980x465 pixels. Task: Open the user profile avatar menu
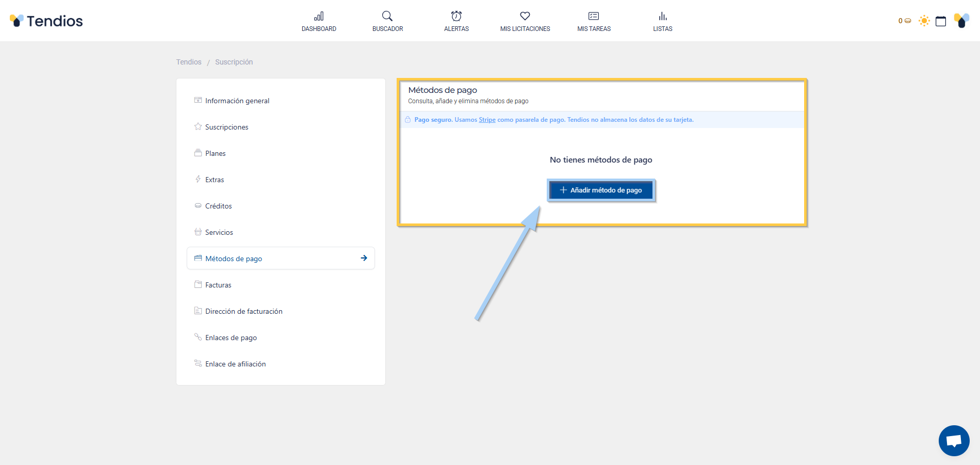(x=961, y=21)
